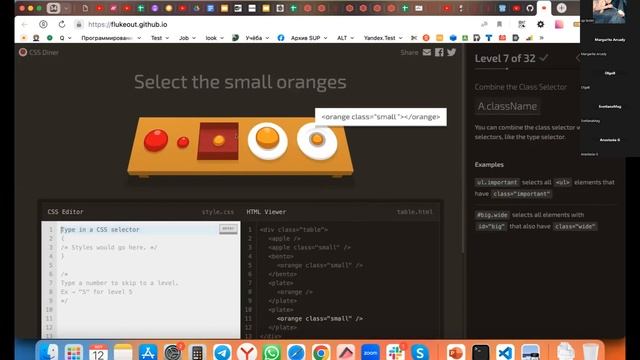Open Yandex Browser from the dock
The height and width of the screenshot is (360, 640).
tap(247, 352)
